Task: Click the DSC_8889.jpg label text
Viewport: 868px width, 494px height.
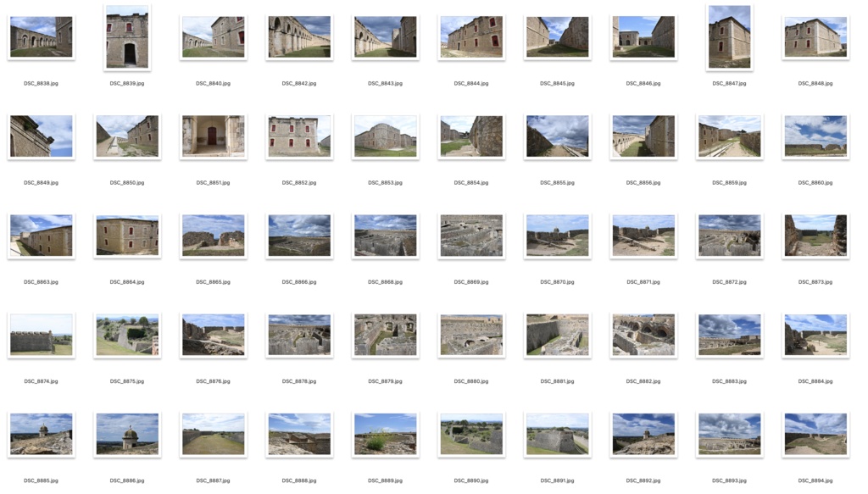Action: click(x=386, y=480)
